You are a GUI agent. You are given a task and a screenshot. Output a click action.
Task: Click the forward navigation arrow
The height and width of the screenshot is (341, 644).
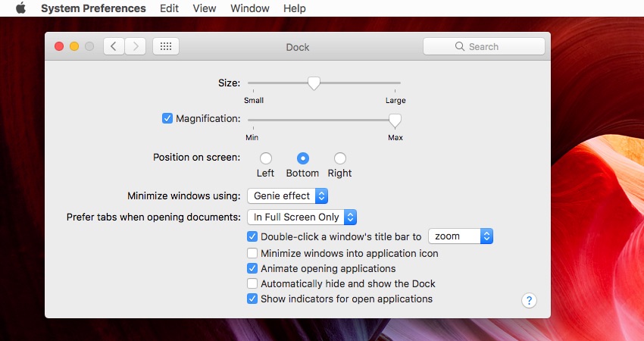[x=135, y=46]
